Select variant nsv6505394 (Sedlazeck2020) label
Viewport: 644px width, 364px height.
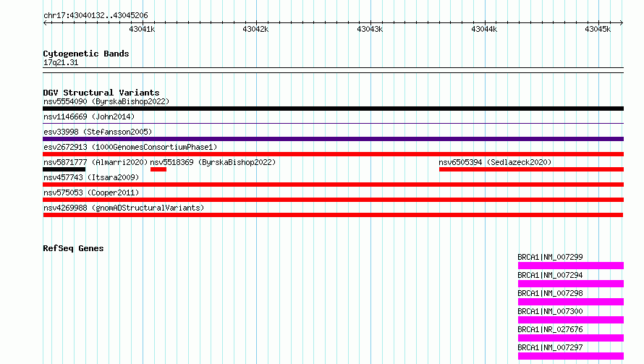coord(495,162)
